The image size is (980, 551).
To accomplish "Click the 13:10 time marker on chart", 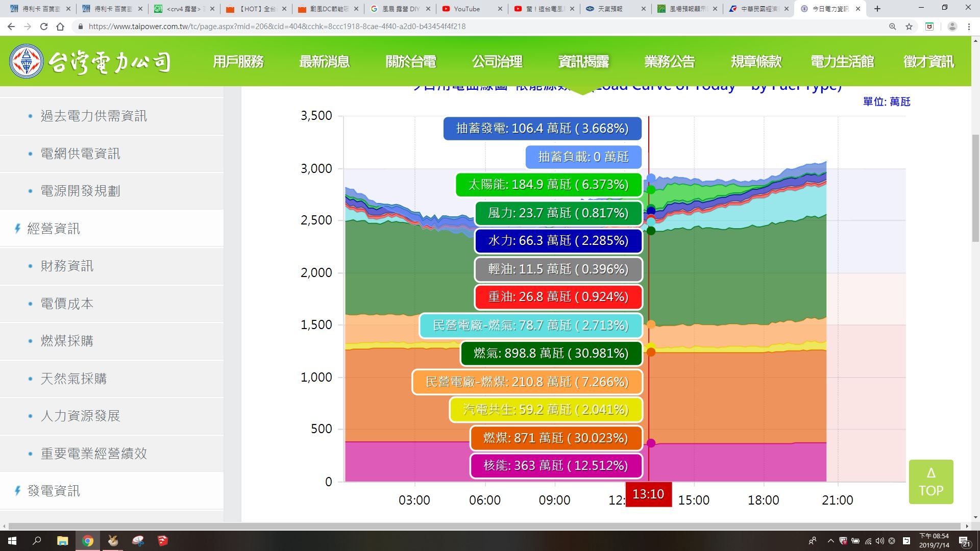I will coord(648,494).
